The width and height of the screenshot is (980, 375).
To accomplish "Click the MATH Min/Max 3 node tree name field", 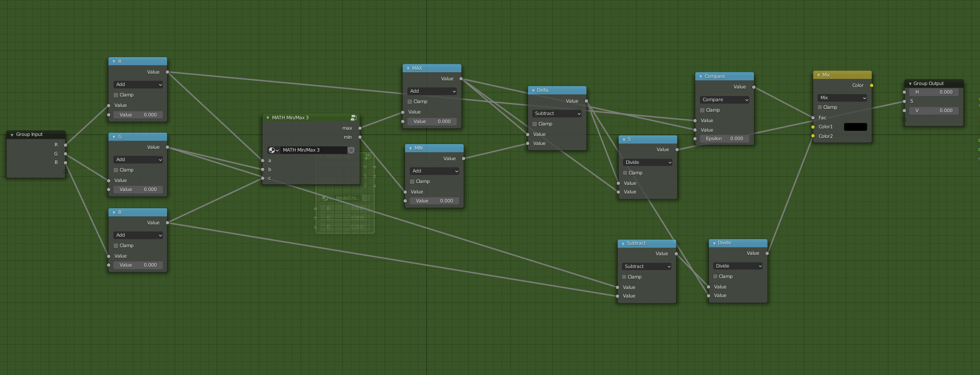I will pyautogui.click(x=313, y=150).
